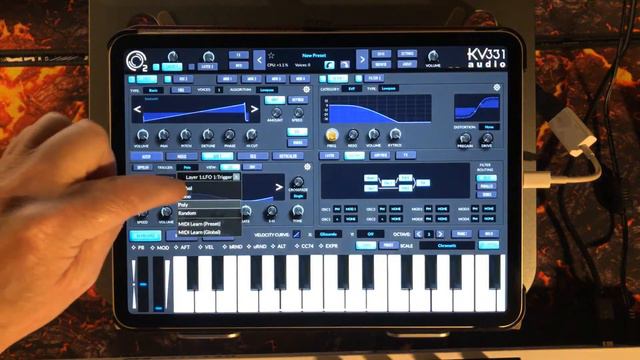Screen dimensions: 640x360
Task: Toggle the VEL modulation source diamond
Action: click(x=200, y=247)
